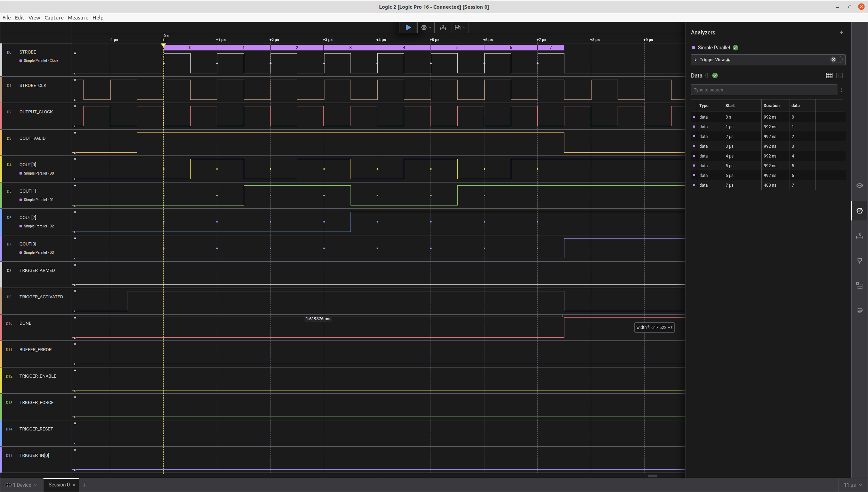Open the Capture menu
The width and height of the screenshot is (868, 492).
pos(54,18)
